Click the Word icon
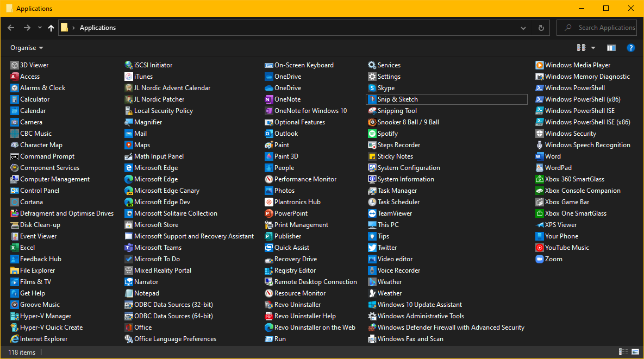 (539, 156)
